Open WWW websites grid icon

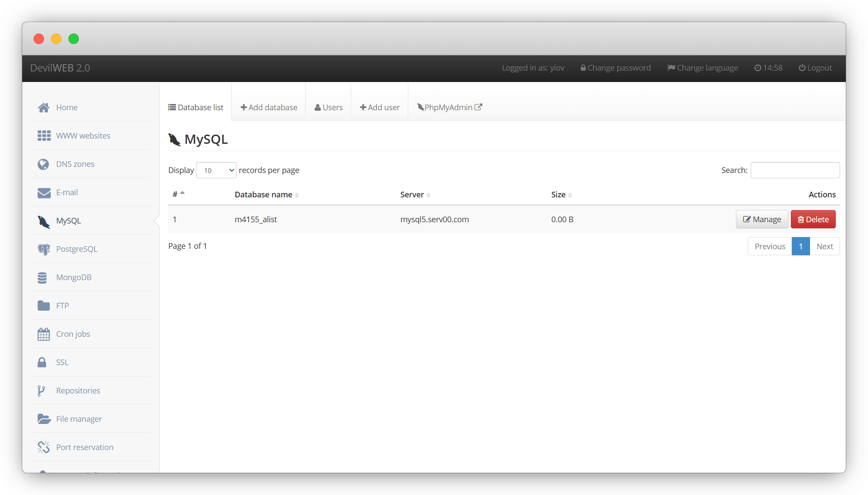44,136
